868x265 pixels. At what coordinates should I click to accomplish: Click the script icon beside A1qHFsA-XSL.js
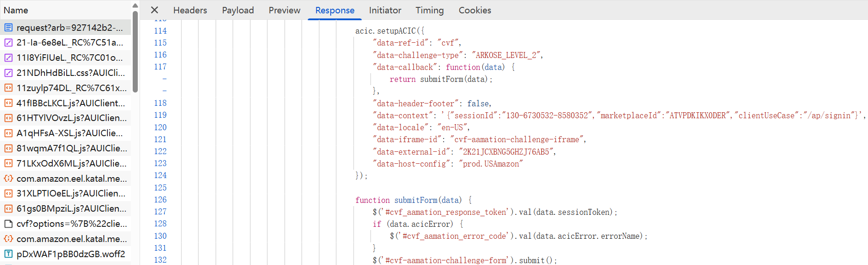click(x=8, y=133)
